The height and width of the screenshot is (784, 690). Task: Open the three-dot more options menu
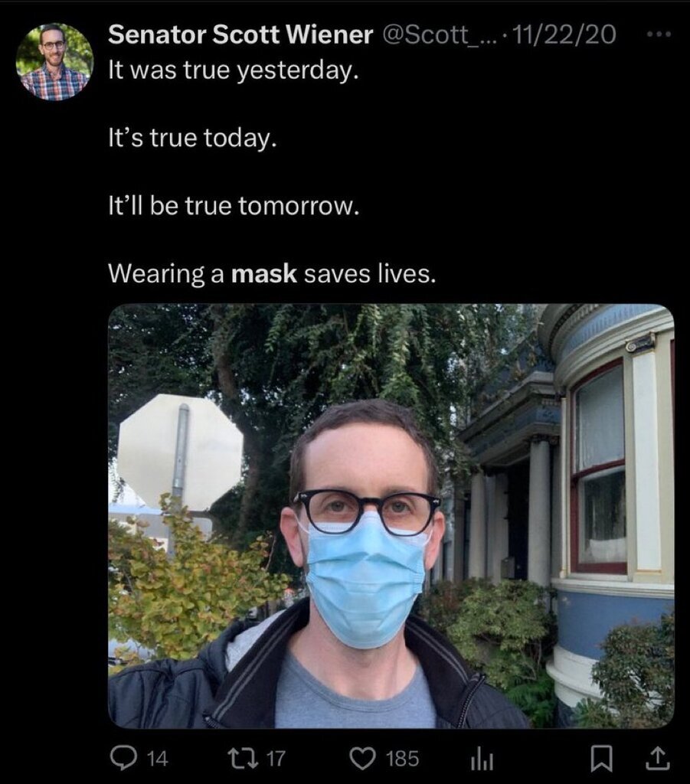point(658,34)
